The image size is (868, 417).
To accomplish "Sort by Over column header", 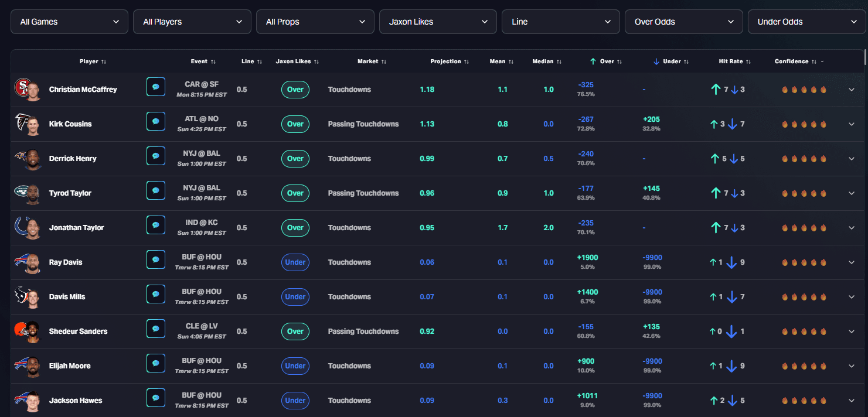I will point(605,61).
